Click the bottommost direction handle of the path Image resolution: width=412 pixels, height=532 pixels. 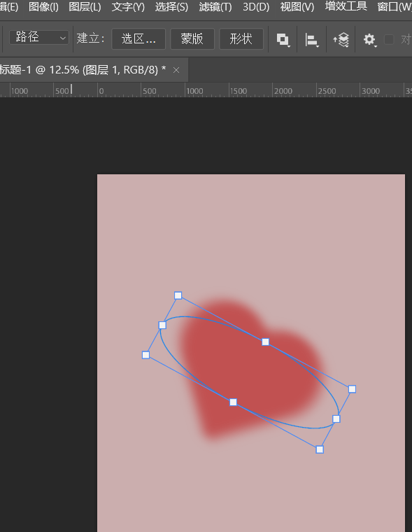320,449
